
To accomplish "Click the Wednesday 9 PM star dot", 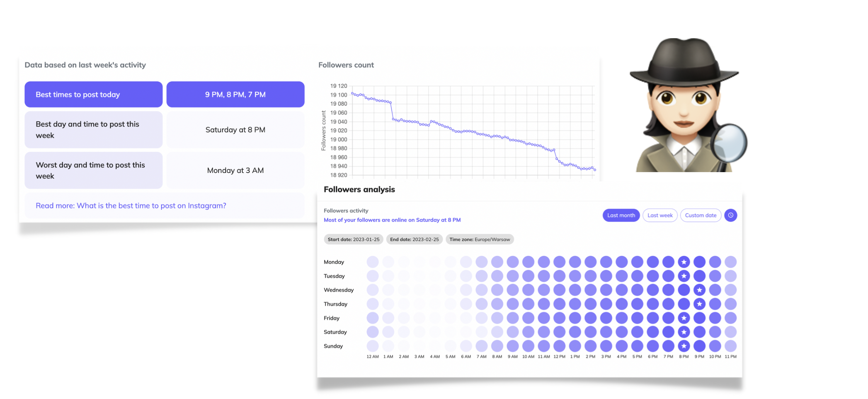I will coord(699,290).
